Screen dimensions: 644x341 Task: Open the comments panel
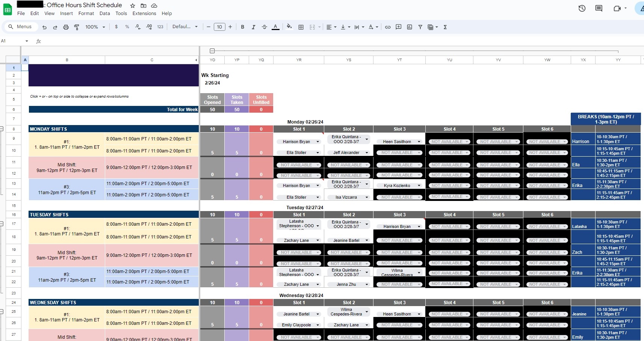tap(599, 8)
